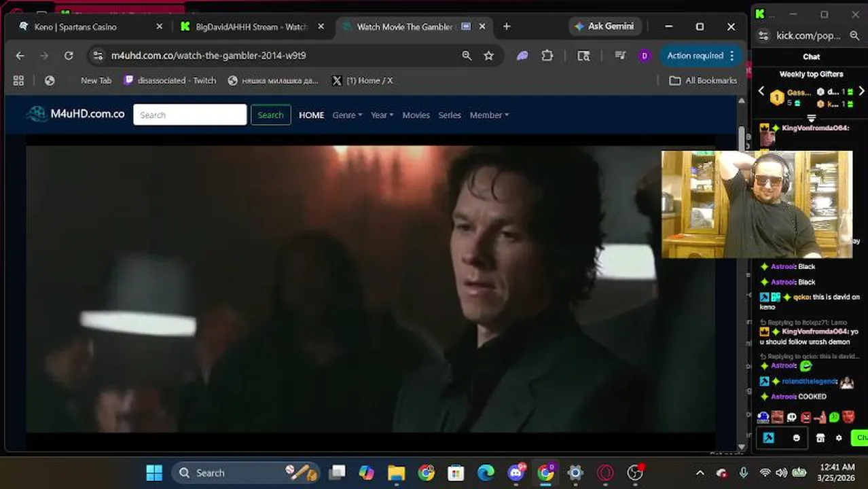Open the (1) Home / X bookmark
Screen dimensions: 868x489
(x=363, y=80)
